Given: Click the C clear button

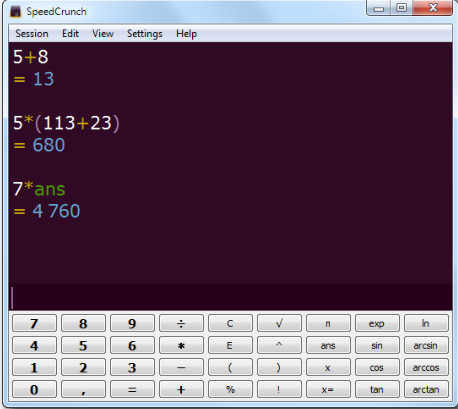Looking at the screenshot, I should [x=230, y=323].
